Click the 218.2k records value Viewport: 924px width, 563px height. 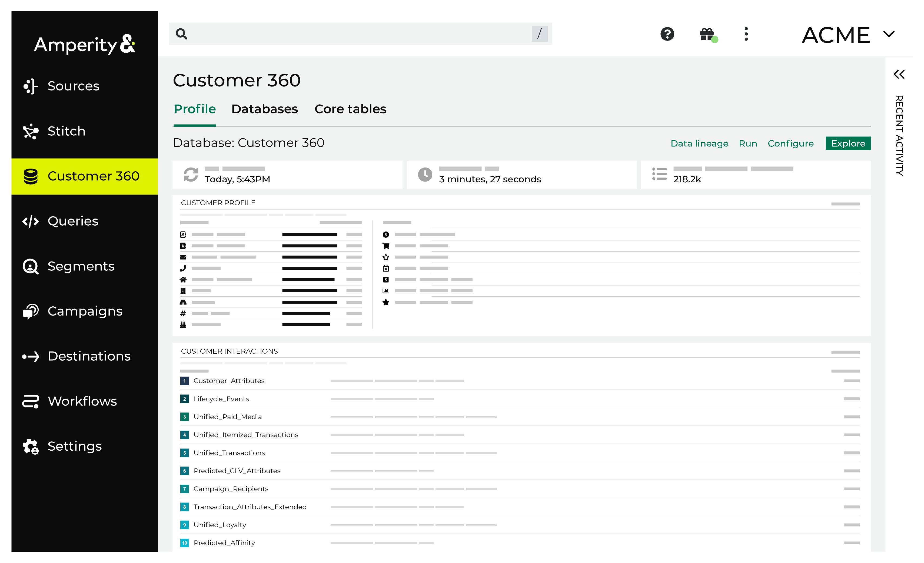point(687,179)
